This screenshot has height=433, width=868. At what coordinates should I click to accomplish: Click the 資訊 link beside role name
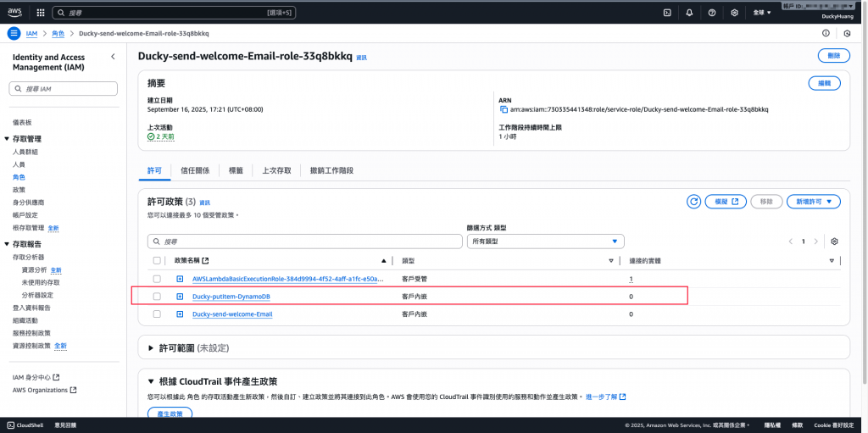coord(361,58)
